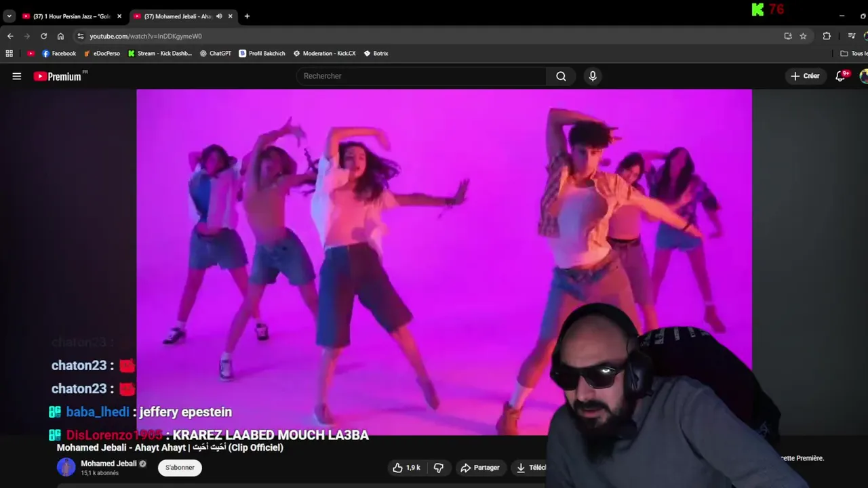Share the video via Partager

tap(479, 468)
